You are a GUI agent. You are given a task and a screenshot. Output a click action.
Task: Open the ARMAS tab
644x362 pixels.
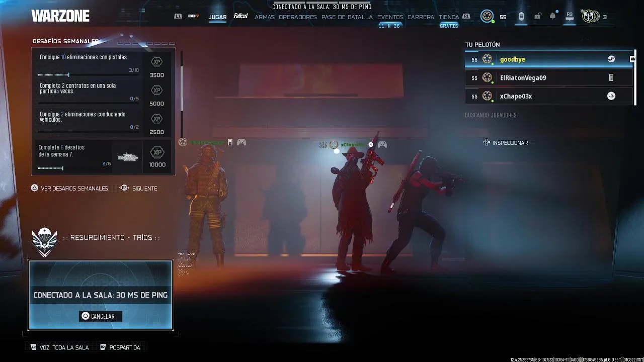[265, 17]
